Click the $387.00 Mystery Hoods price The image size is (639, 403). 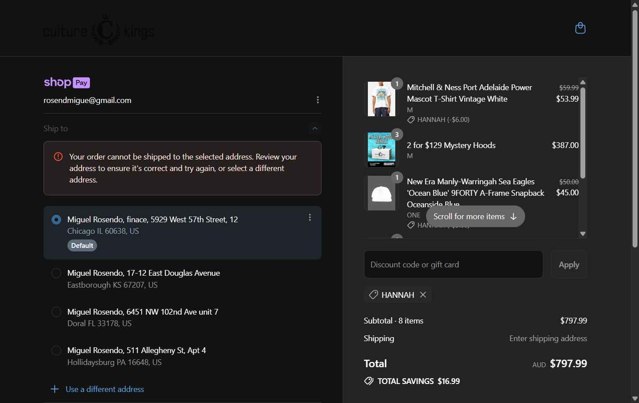point(565,145)
